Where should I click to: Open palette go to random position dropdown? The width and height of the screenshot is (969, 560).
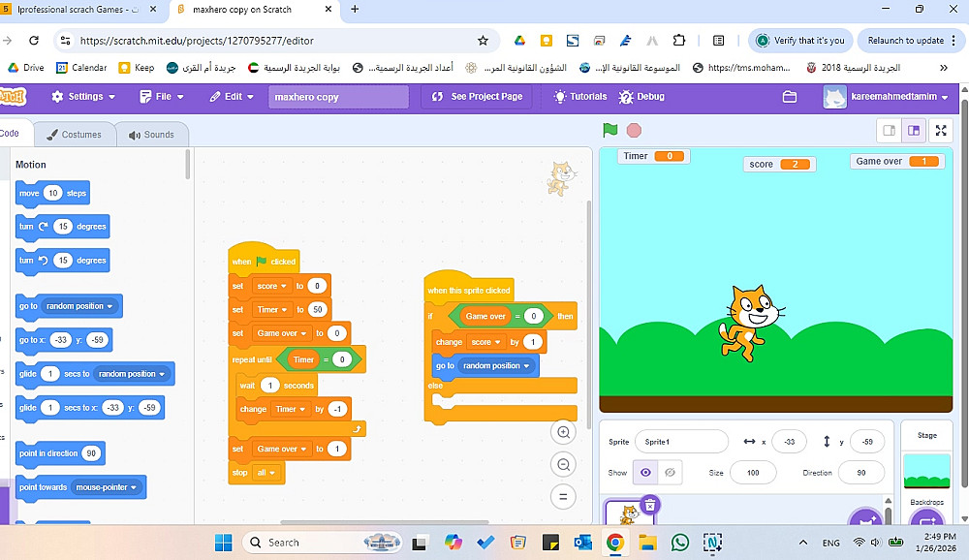(79, 306)
